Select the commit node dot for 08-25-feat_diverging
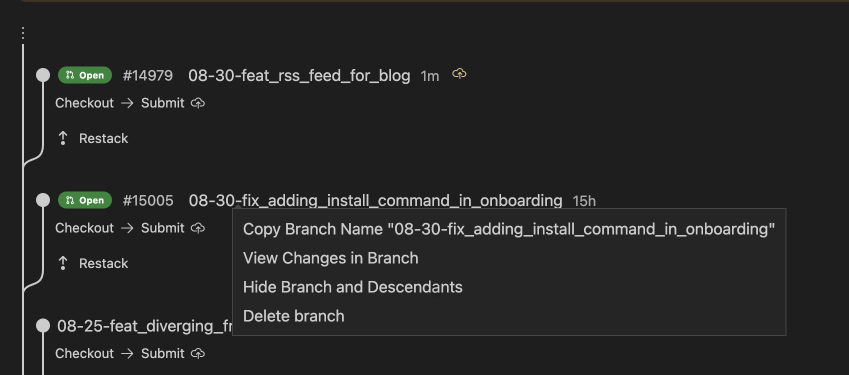Screen dimensions: 849x375 click(43, 326)
